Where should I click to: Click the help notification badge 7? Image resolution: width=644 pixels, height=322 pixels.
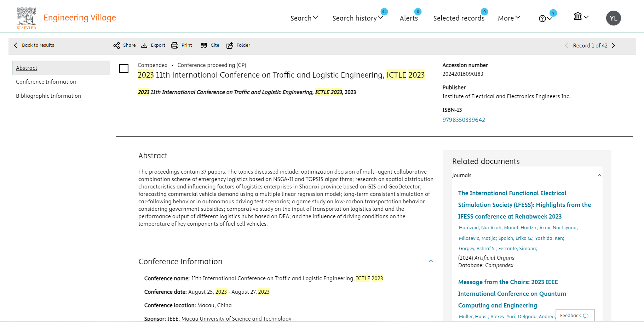tap(553, 13)
